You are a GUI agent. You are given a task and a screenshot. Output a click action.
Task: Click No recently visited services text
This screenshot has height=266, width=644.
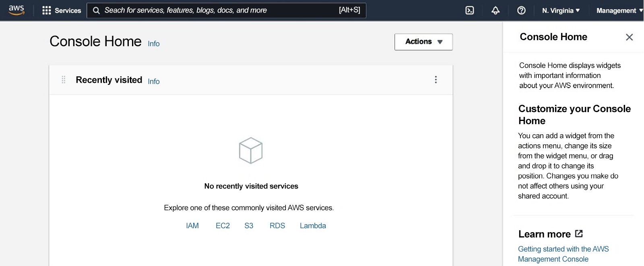pyautogui.click(x=251, y=186)
